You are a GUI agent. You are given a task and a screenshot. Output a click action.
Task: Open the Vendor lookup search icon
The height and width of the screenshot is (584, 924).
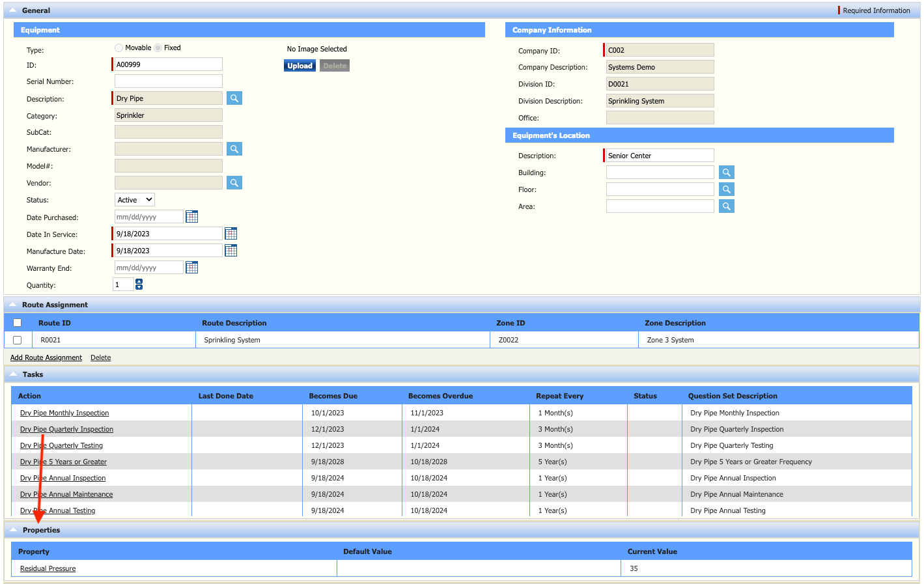click(234, 182)
